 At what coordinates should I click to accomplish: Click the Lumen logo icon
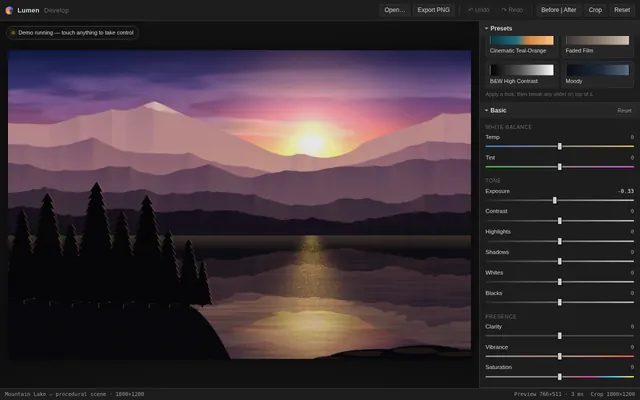point(9,10)
